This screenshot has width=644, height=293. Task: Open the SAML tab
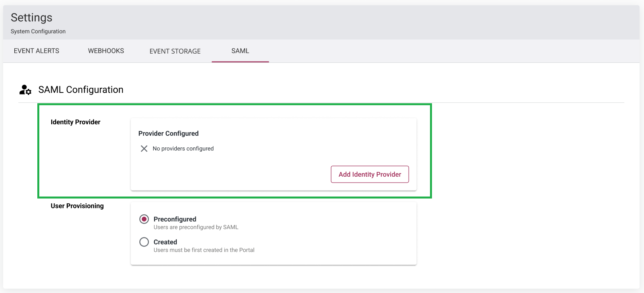point(240,51)
